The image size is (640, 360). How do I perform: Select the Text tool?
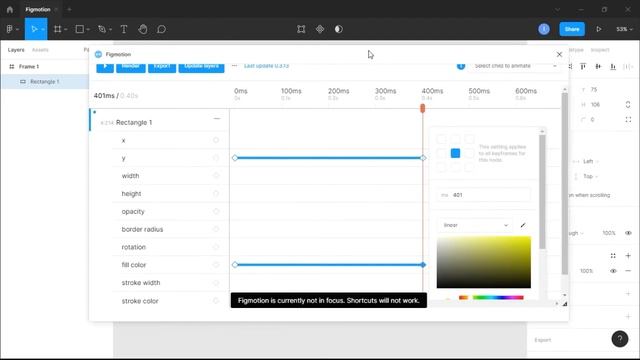click(x=124, y=29)
